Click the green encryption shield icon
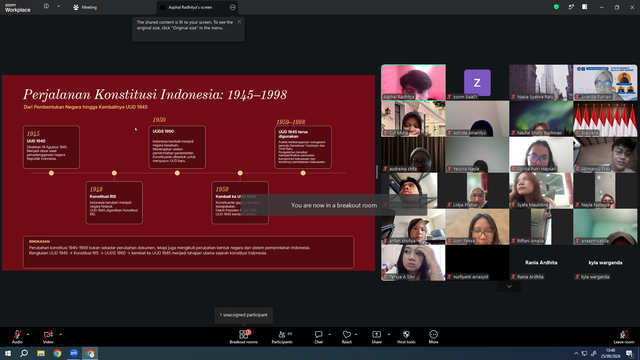 click(x=556, y=7)
